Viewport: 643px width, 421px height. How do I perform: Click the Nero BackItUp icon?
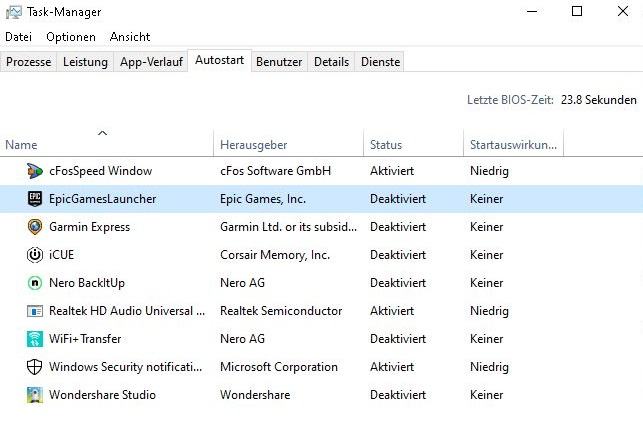[x=34, y=283]
